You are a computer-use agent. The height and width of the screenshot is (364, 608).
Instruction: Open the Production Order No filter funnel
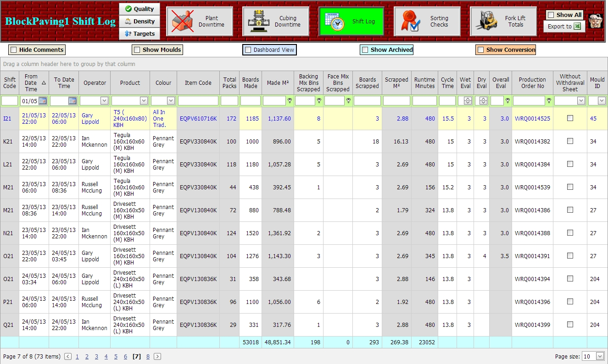pyautogui.click(x=548, y=100)
